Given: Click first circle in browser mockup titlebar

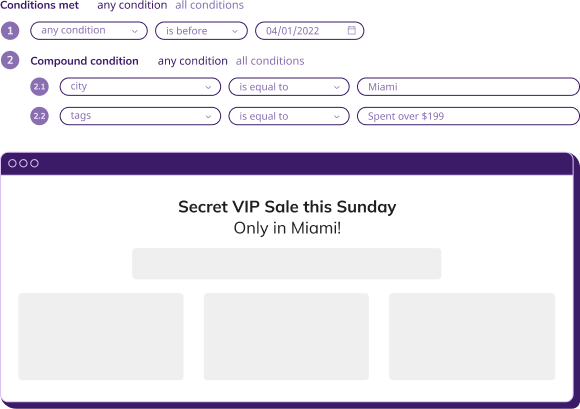Looking at the screenshot, I should (x=12, y=163).
